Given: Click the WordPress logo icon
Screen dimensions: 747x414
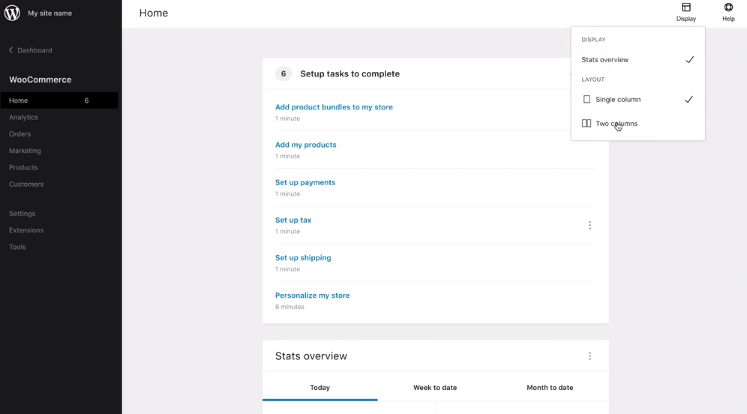Looking at the screenshot, I should click(x=12, y=13).
